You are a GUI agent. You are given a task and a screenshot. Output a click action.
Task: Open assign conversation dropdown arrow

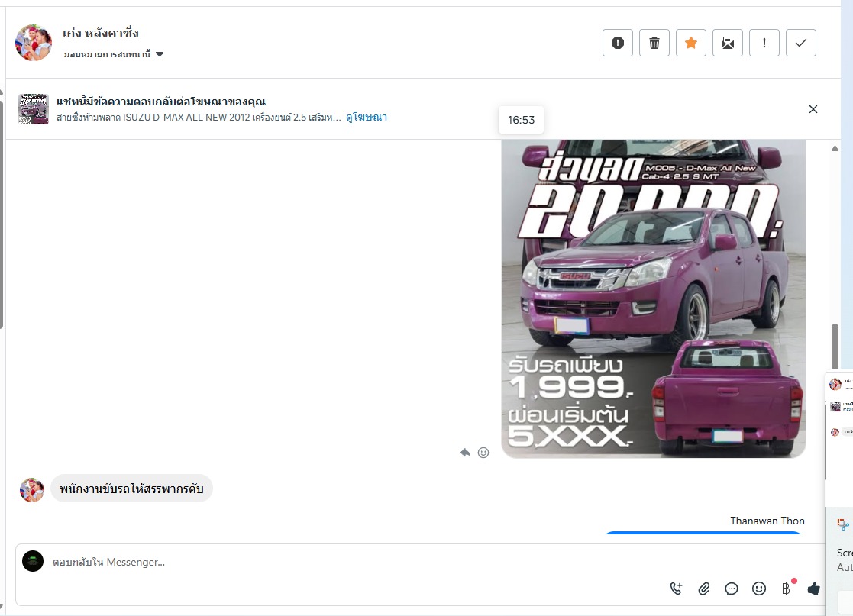[160, 54]
